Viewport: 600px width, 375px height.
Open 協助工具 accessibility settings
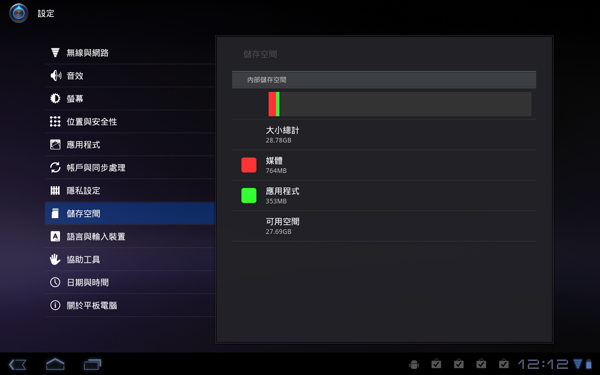pos(130,259)
